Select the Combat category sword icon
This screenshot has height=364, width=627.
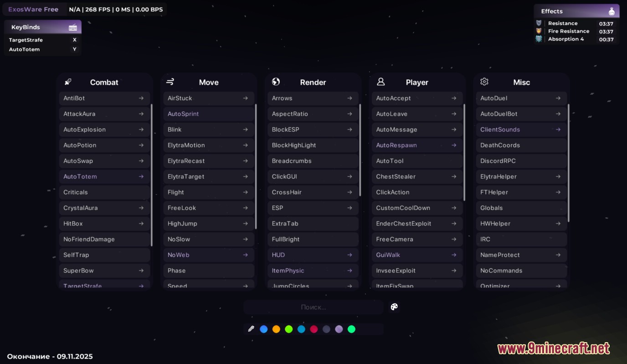click(x=67, y=82)
